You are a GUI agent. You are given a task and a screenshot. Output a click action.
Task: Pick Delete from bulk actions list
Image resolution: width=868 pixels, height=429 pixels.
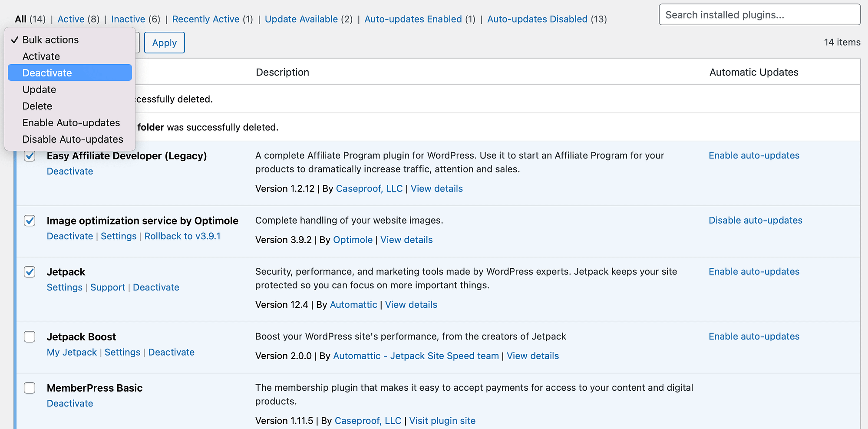[x=69, y=106]
